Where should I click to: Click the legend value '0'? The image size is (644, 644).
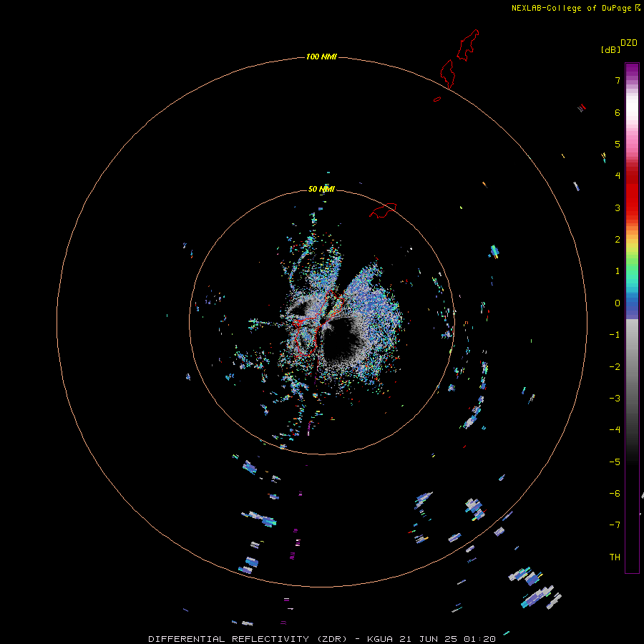point(618,303)
